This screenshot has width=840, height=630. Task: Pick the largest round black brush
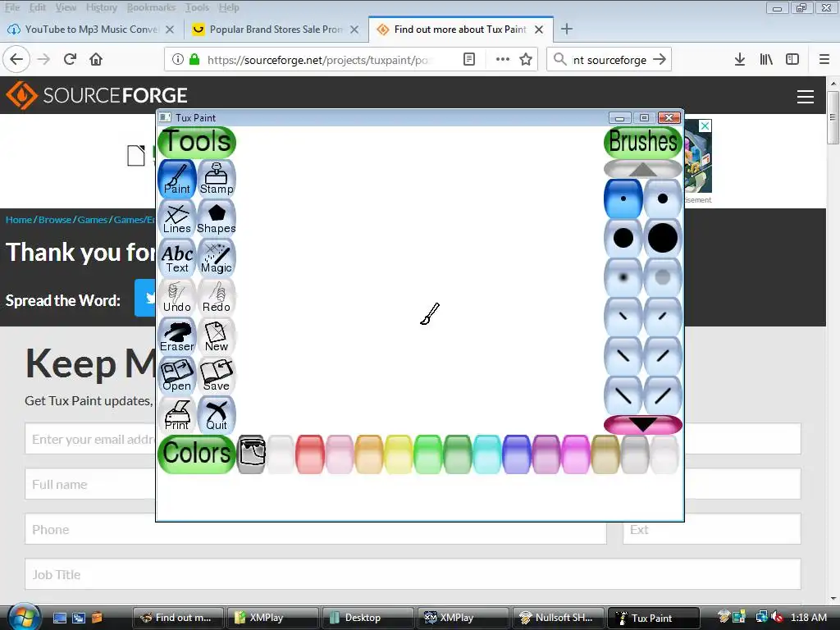(x=663, y=238)
